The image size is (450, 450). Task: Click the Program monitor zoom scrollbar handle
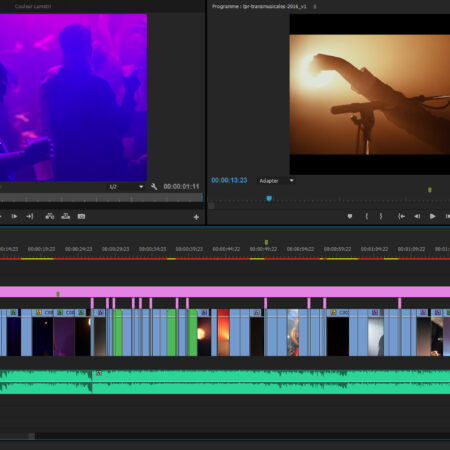211,206
